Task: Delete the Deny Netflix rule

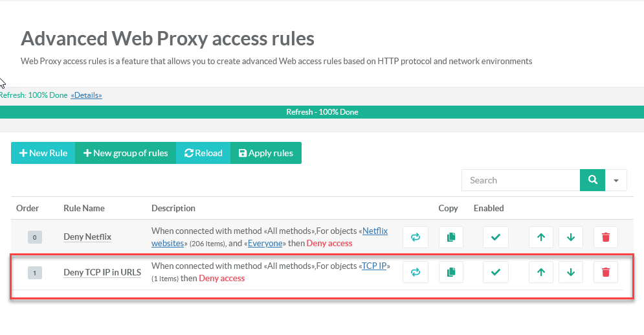Action: (x=606, y=237)
